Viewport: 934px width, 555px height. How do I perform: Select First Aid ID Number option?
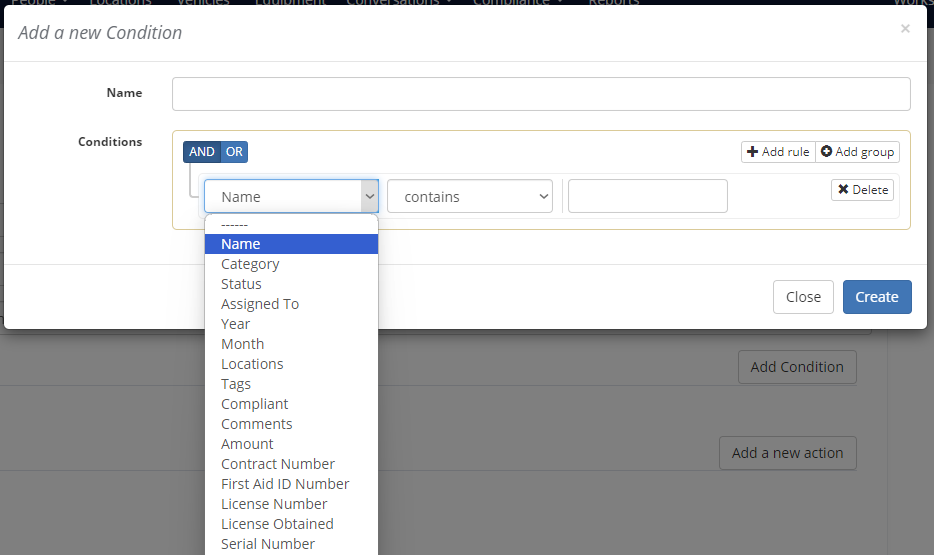[291, 484]
